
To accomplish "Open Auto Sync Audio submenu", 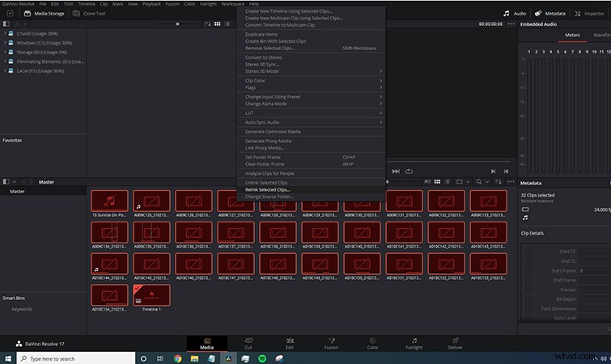I will pos(311,122).
